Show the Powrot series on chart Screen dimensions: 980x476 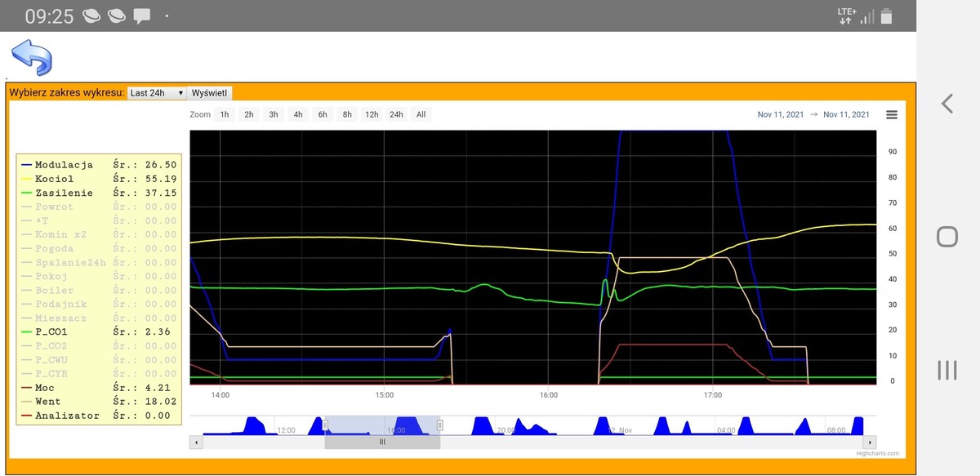pos(54,207)
